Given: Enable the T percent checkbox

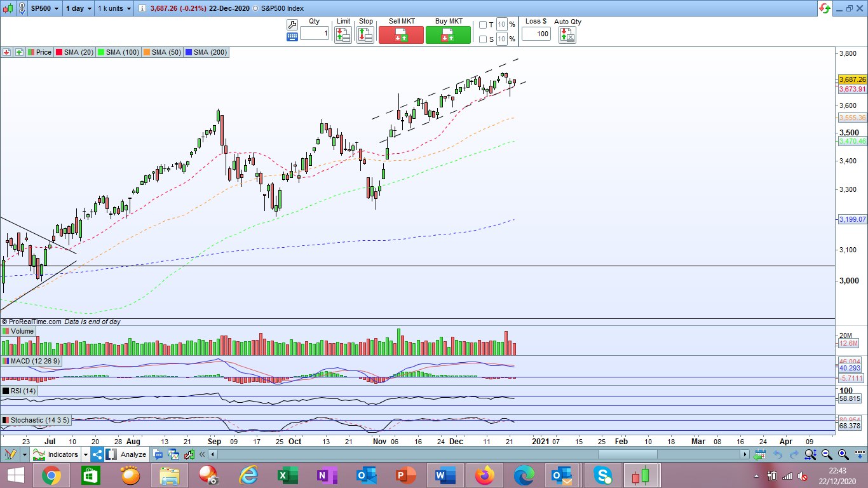Looking at the screenshot, I should [483, 25].
